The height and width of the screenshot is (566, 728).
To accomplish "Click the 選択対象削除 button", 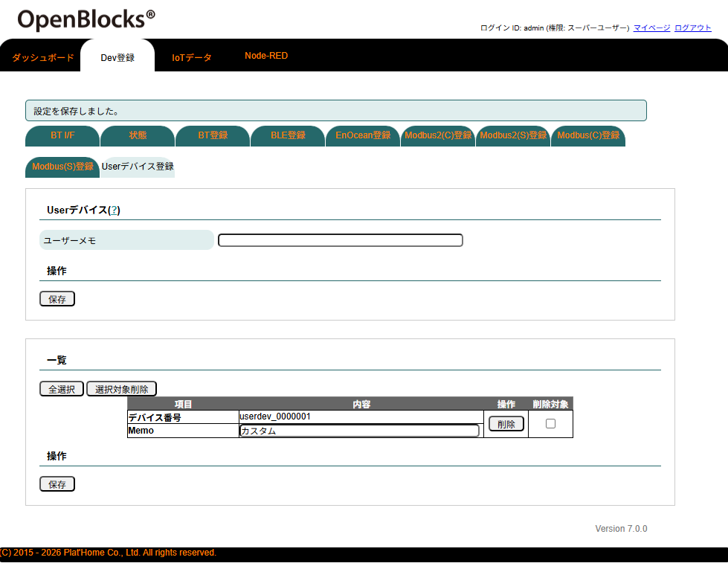I will pos(122,389).
